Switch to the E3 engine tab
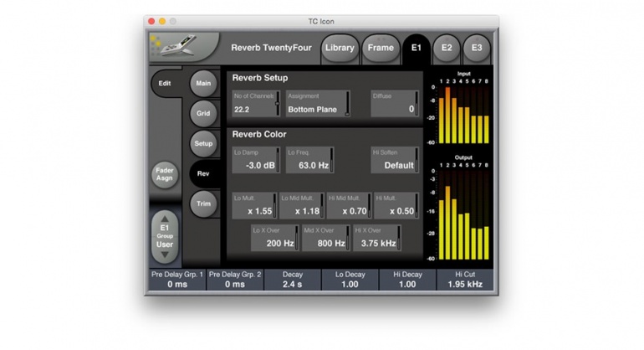This screenshot has width=644, height=350. pyautogui.click(x=477, y=48)
